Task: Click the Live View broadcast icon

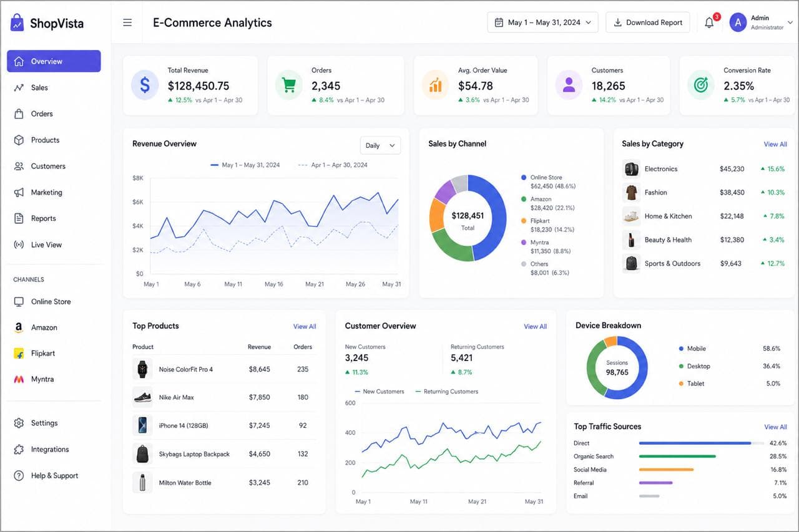Action: (19, 244)
